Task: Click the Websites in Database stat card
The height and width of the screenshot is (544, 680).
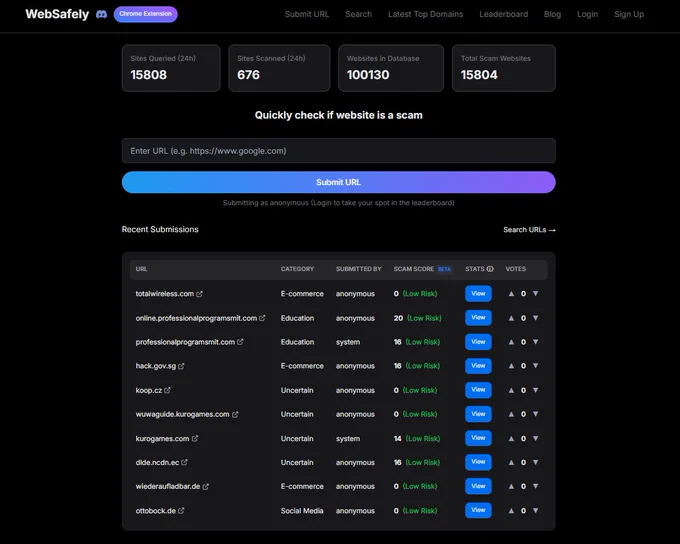Action: point(391,68)
